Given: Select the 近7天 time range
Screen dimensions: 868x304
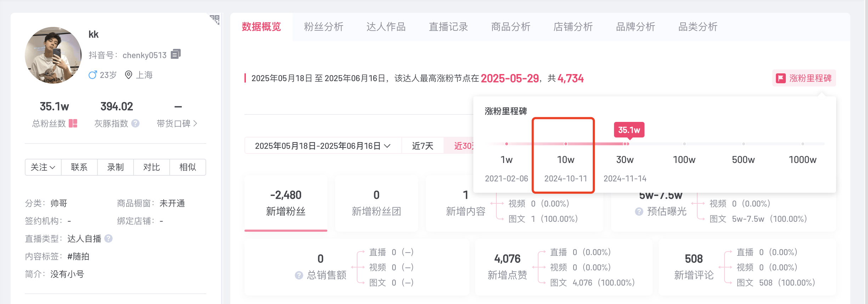Looking at the screenshot, I should [x=422, y=146].
